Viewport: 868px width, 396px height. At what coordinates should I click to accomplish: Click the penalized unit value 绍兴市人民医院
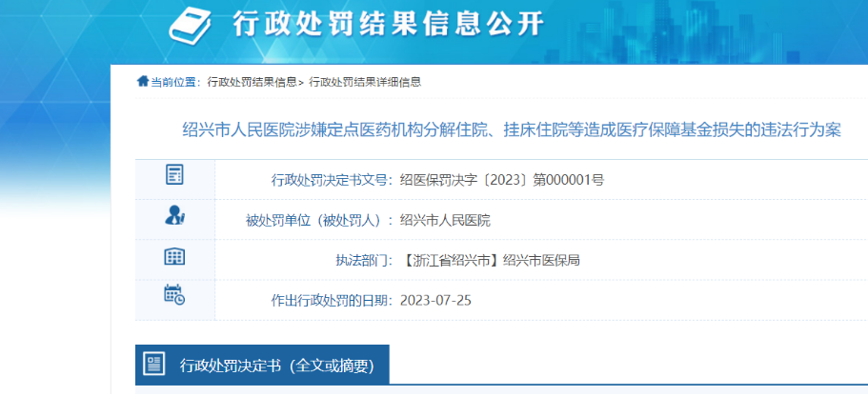[445, 220]
